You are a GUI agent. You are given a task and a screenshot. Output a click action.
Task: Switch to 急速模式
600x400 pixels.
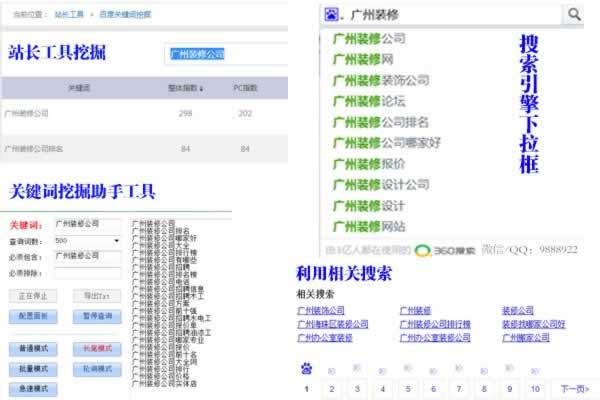(33, 389)
